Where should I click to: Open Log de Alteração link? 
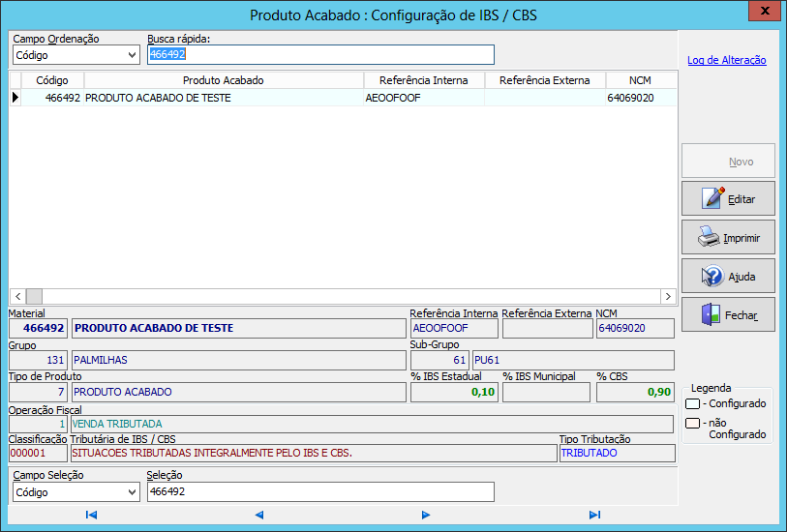[726, 60]
